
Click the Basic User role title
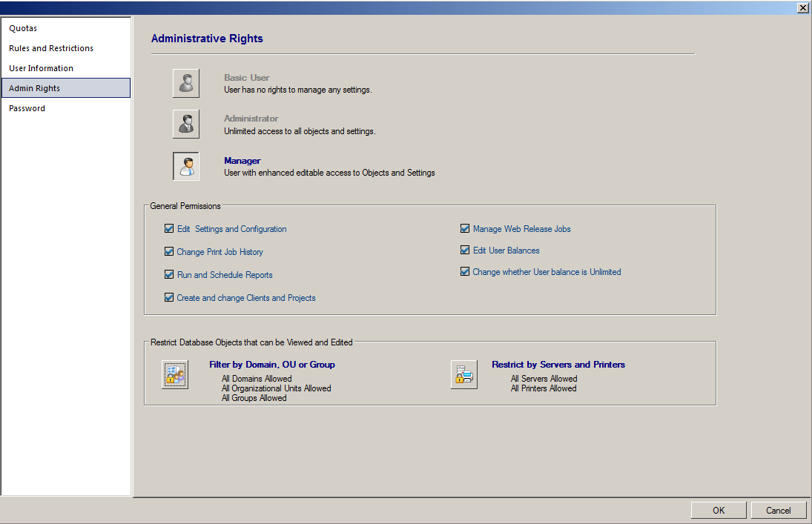click(x=246, y=78)
